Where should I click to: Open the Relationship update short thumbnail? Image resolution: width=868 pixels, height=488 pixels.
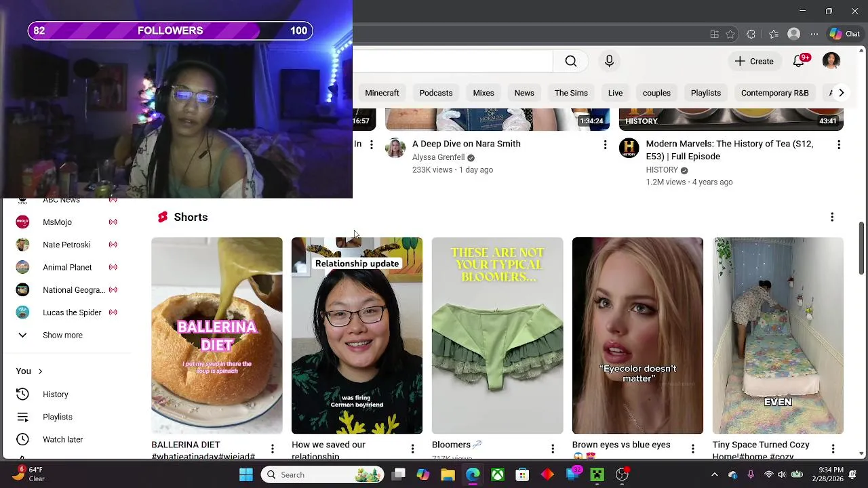357,335
